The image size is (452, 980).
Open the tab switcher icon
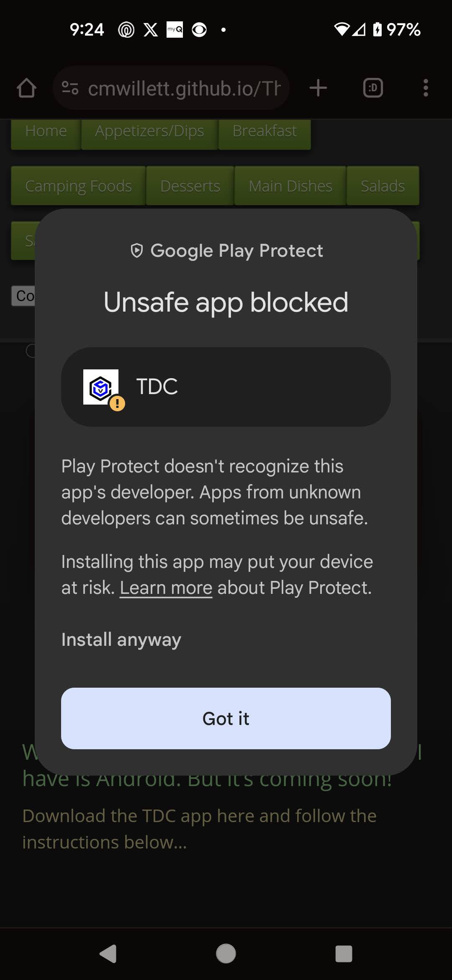click(373, 88)
